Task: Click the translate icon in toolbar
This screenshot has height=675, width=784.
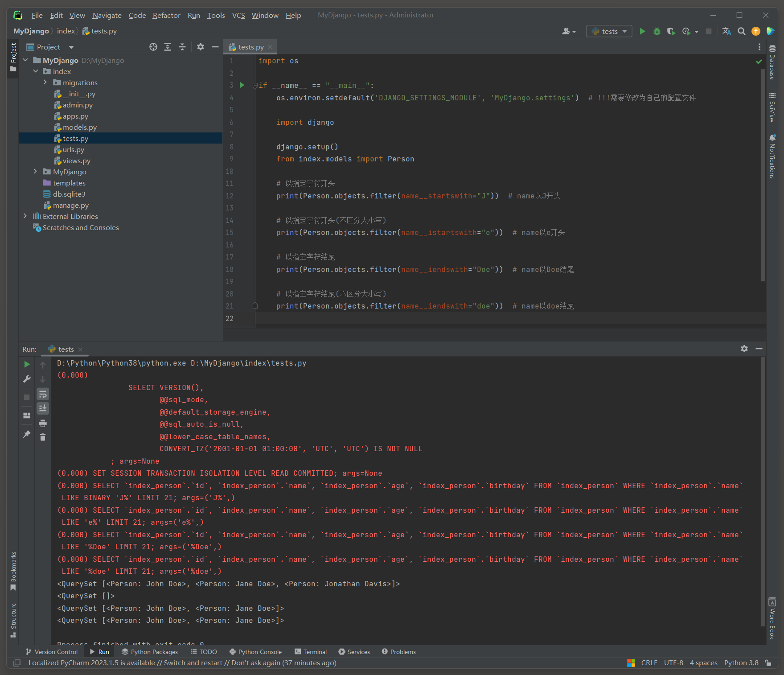Action: [x=727, y=31]
